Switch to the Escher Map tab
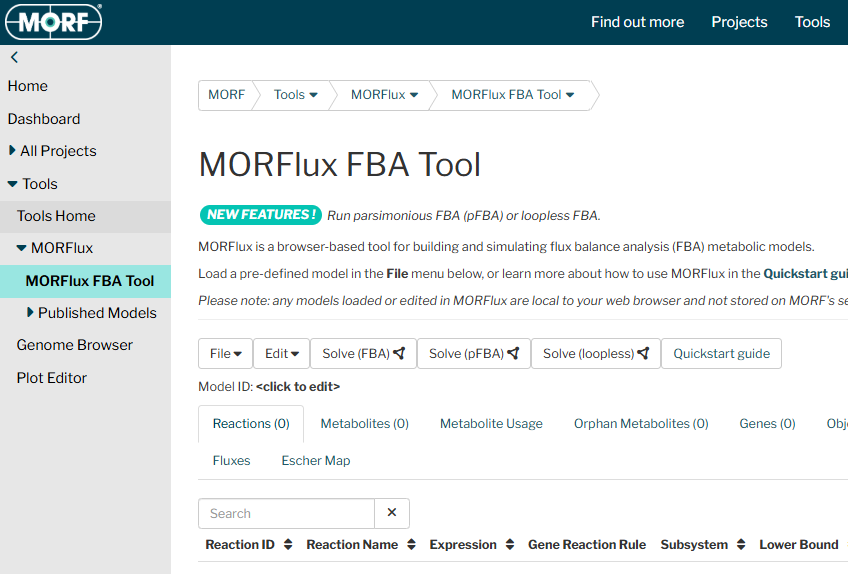The image size is (848, 574). tap(316, 461)
